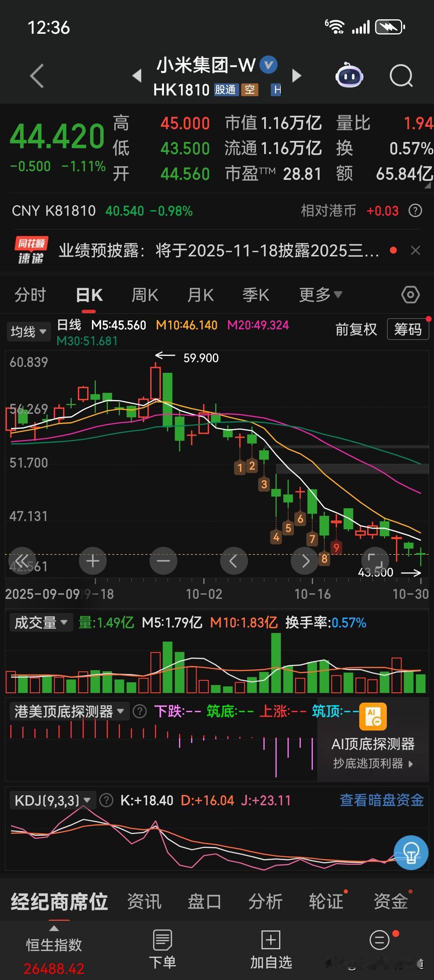The width and height of the screenshot is (434, 980).
Task: Tap the 44.420 current price
Action: click(57, 136)
